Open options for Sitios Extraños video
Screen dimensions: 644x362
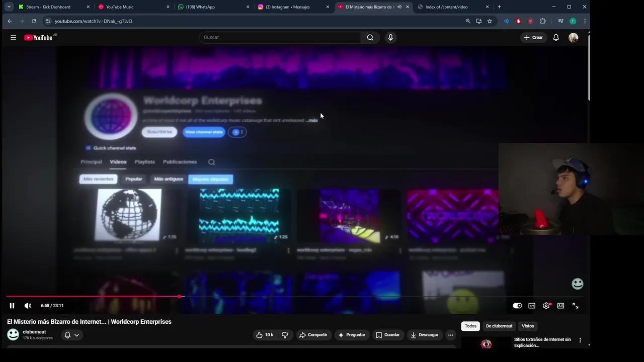580,340
